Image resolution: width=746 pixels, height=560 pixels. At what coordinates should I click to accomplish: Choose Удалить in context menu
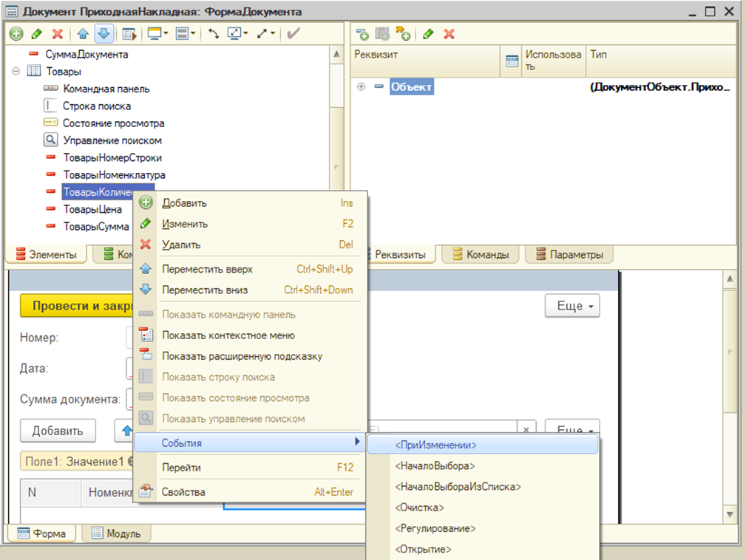pos(250,245)
